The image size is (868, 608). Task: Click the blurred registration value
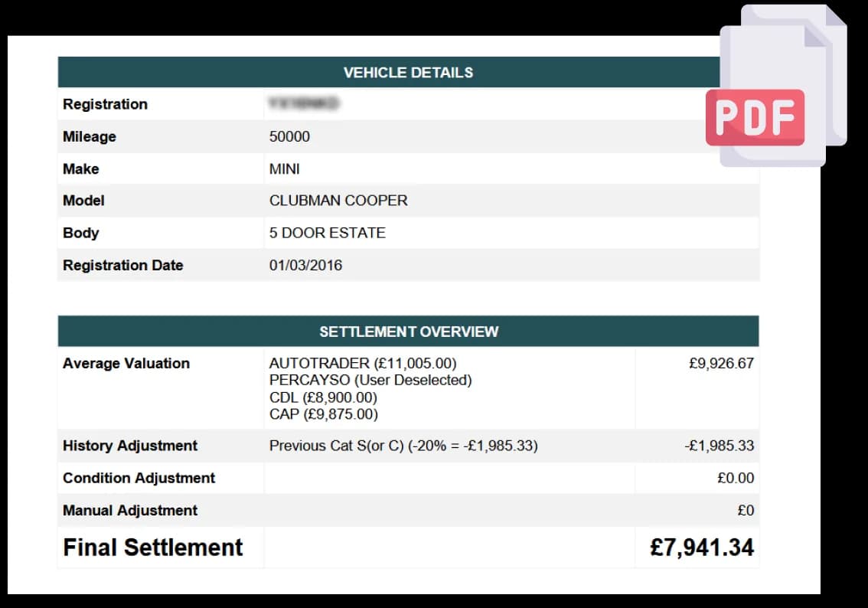[x=303, y=103]
